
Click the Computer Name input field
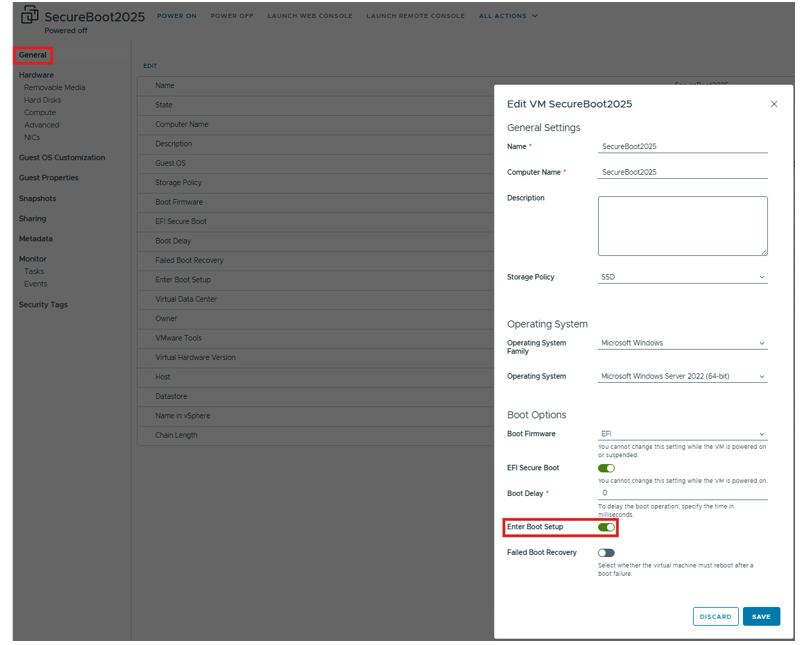[x=682, y=172]
